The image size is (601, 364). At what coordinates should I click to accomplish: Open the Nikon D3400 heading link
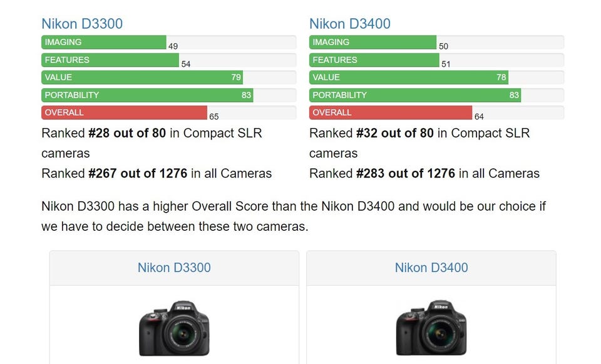[350, 24]
